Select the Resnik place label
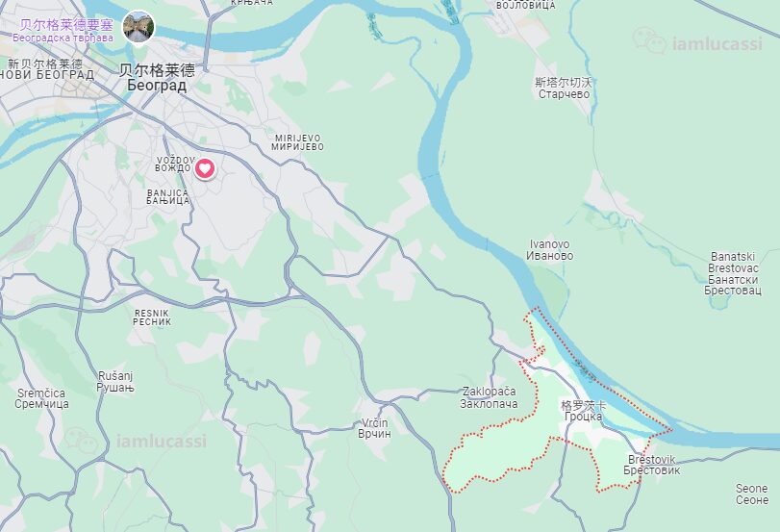Viewport: 780px width, 532px height. click(152, 317)
